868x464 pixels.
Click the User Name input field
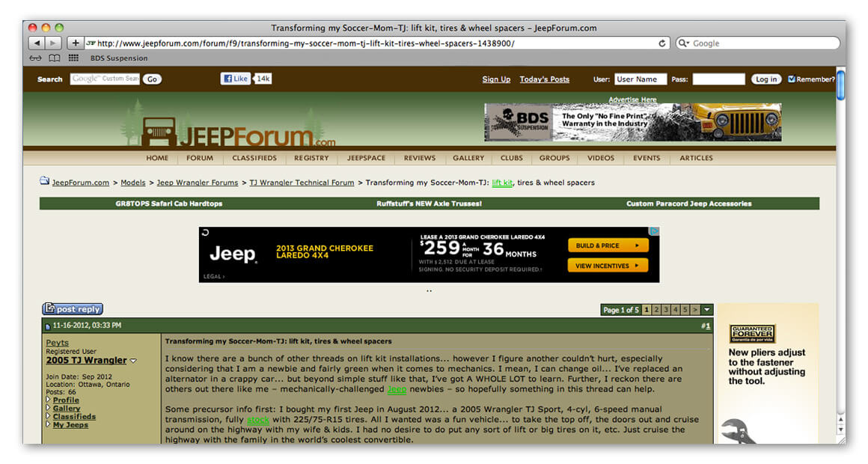(x=637, y=79)
